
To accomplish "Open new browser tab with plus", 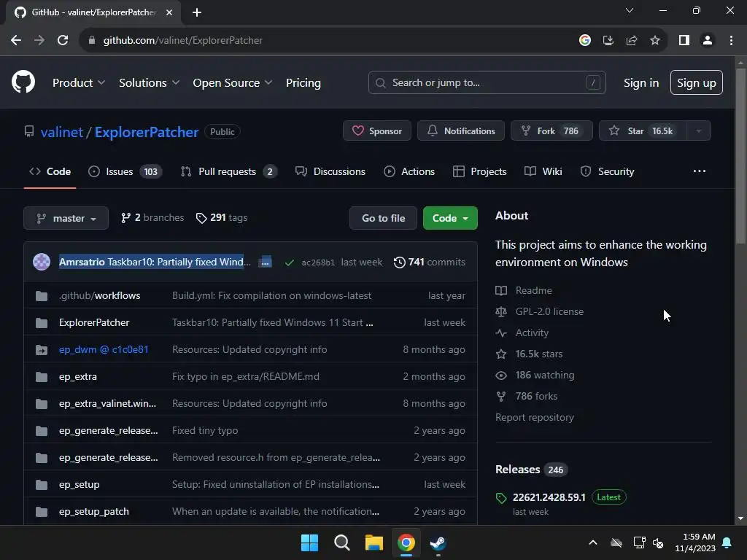I will point(197,12).
